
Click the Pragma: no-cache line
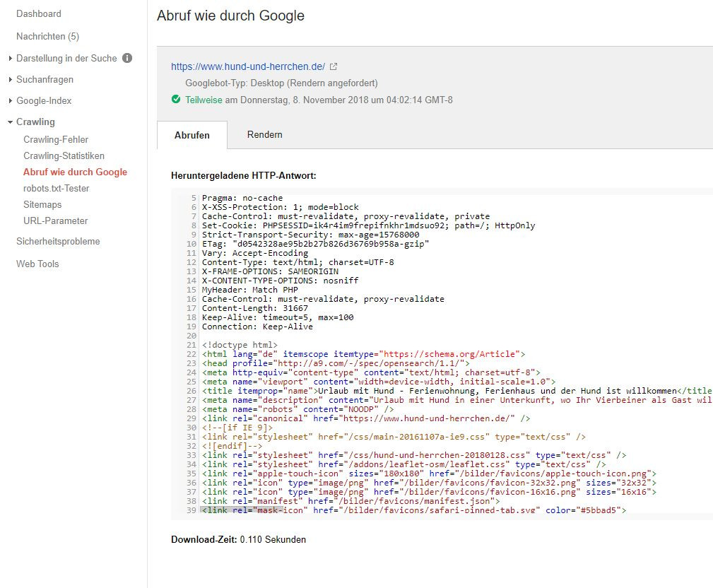tap(242, 198)
